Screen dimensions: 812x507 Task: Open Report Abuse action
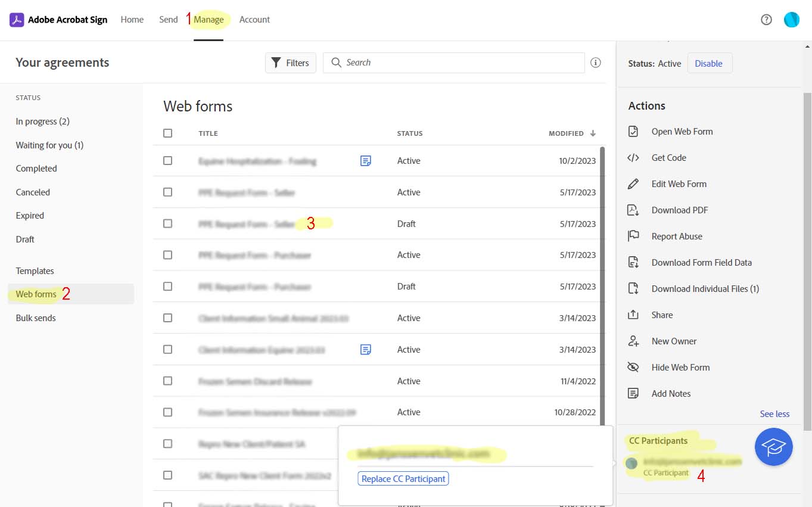677,236
